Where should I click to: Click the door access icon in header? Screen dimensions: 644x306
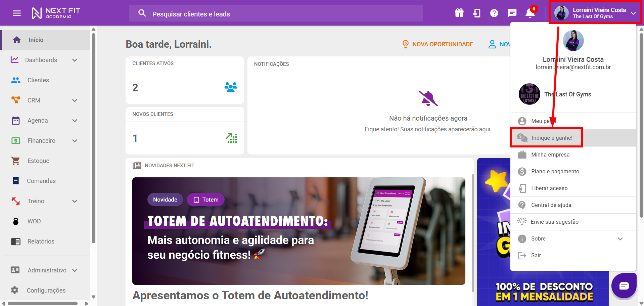[477, 13]
